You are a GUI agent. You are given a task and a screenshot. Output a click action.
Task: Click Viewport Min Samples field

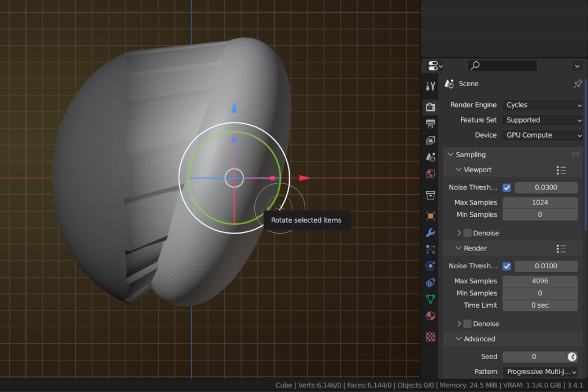[x=540, y=215]
